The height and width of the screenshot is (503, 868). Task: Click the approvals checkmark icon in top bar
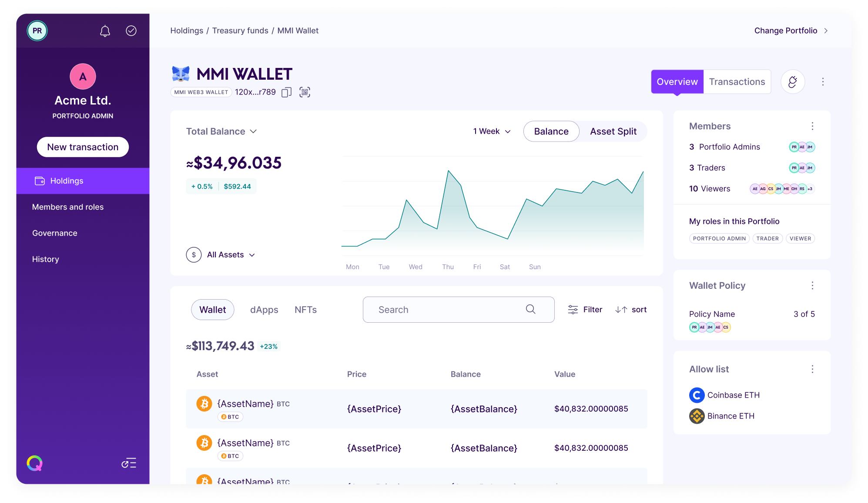(131, 30)
